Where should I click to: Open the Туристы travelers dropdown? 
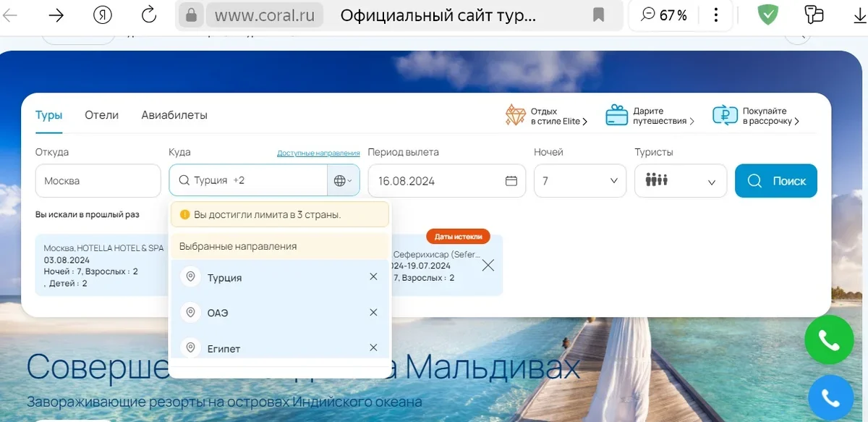coord(680,181)
